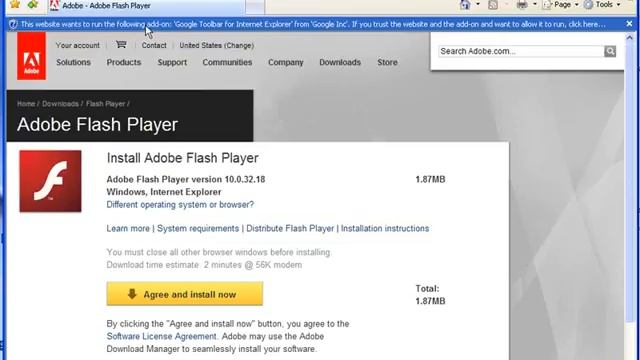Click the Home icon in the IE toolbar
This screenshot has width=640, height=360.
coord(465,5)
